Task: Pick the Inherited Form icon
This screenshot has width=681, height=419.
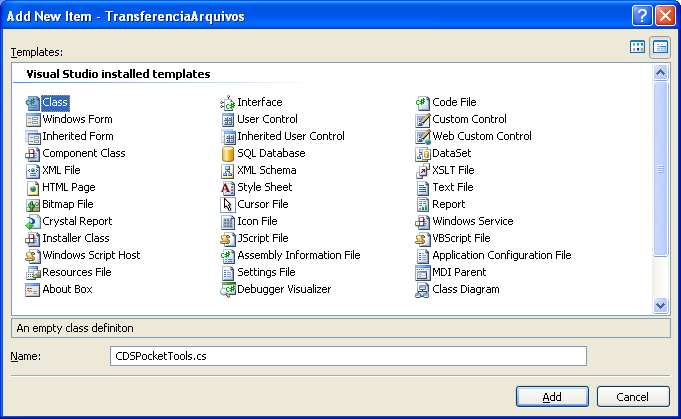Action: (x=33, y=137)
